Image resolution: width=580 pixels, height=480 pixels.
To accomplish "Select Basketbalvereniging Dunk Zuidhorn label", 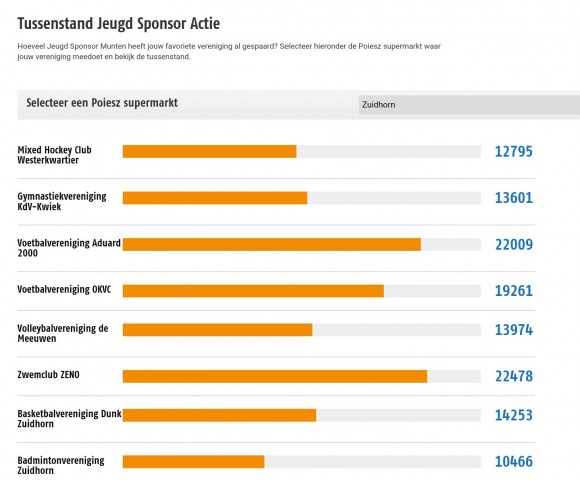I will click(x=70, y=419).
